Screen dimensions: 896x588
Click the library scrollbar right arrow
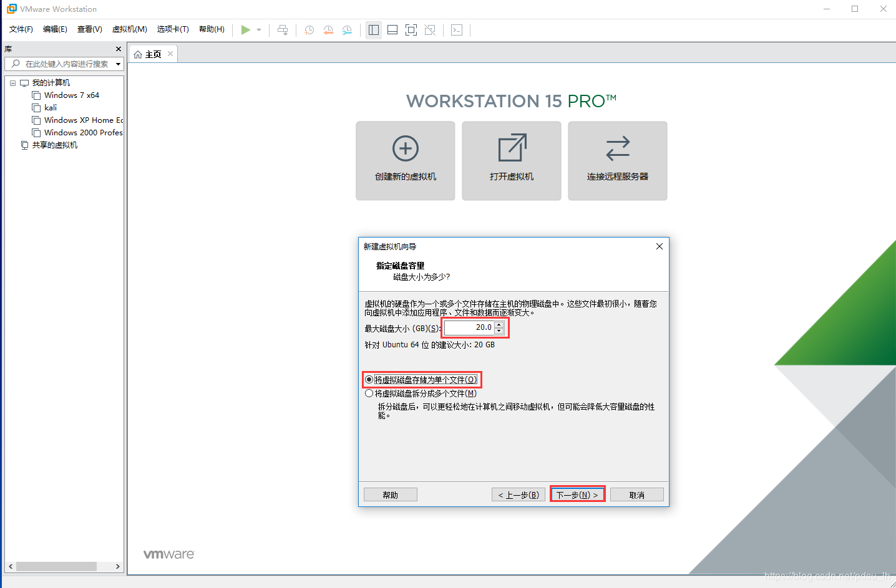pyautogui.click(x=118, y=567)
